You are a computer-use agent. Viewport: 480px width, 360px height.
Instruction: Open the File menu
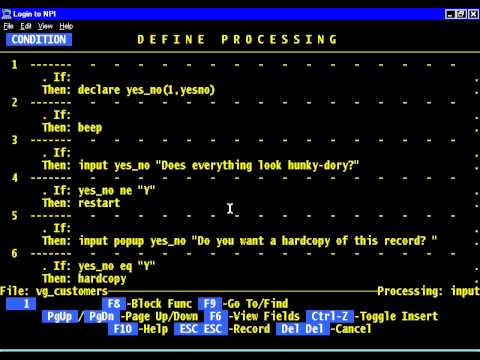click(8, 26)
